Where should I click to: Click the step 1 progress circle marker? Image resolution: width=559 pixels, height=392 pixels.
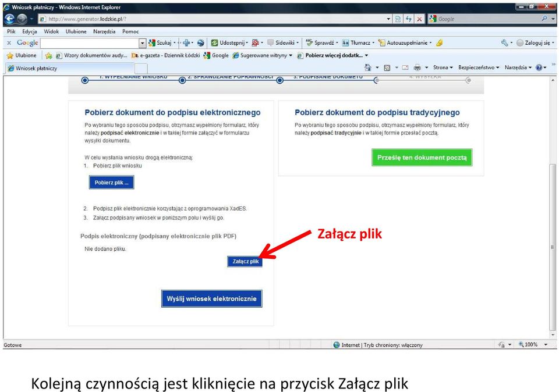pyautogui.click(x=85, y=80)
